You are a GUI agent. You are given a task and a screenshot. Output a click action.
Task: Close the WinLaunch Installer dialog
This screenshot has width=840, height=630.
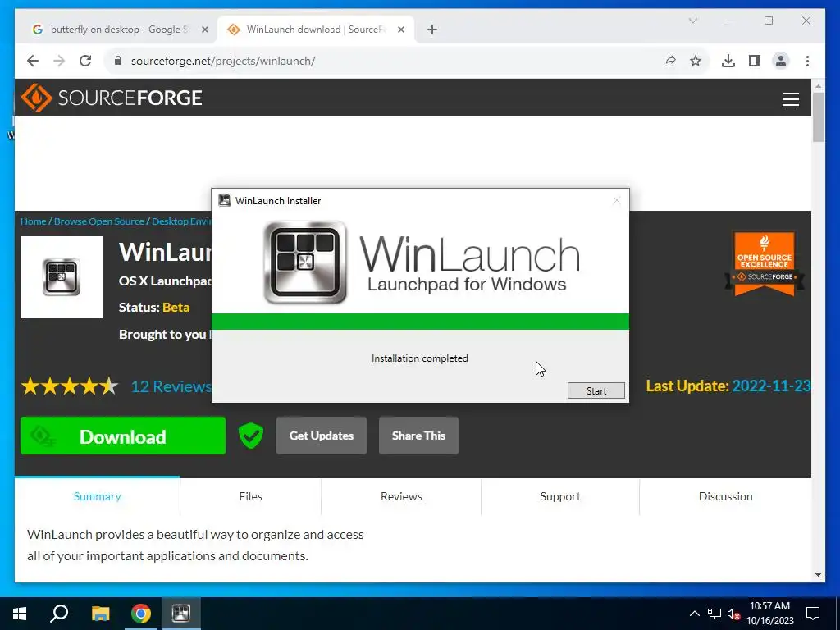pos(617,200)
